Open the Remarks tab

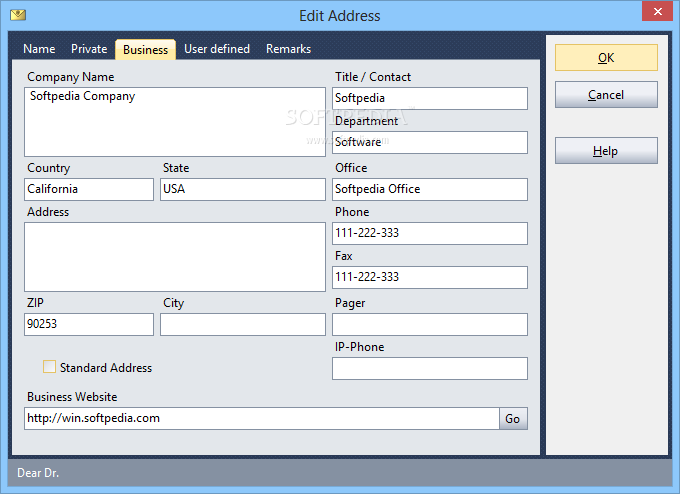288,49
